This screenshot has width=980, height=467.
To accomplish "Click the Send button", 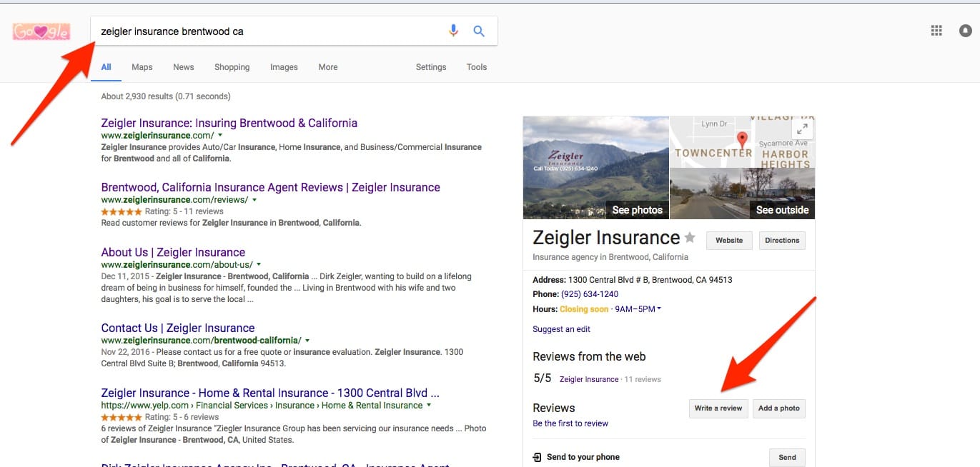I will pyautogui.click(x=787, y=458).
